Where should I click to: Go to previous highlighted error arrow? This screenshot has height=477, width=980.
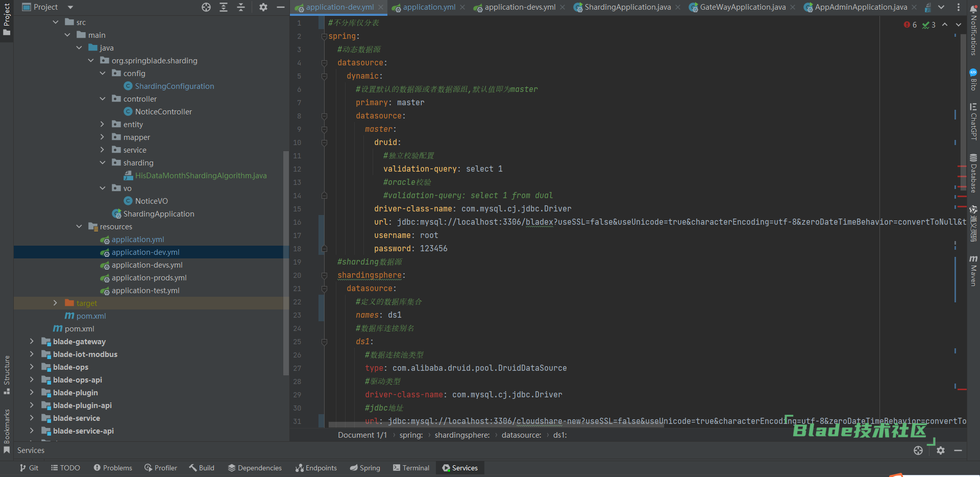945,25
